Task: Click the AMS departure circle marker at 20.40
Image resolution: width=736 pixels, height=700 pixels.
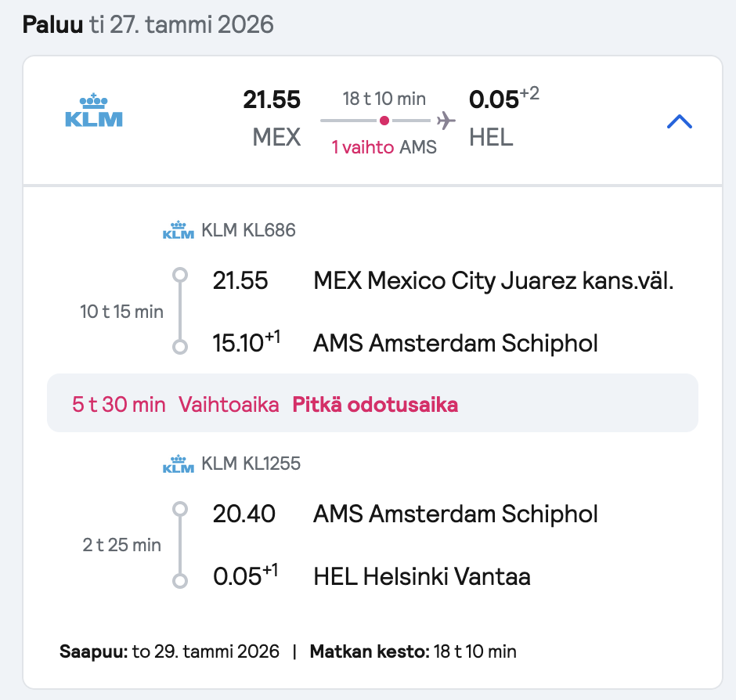Action: (x=180, y=509)
